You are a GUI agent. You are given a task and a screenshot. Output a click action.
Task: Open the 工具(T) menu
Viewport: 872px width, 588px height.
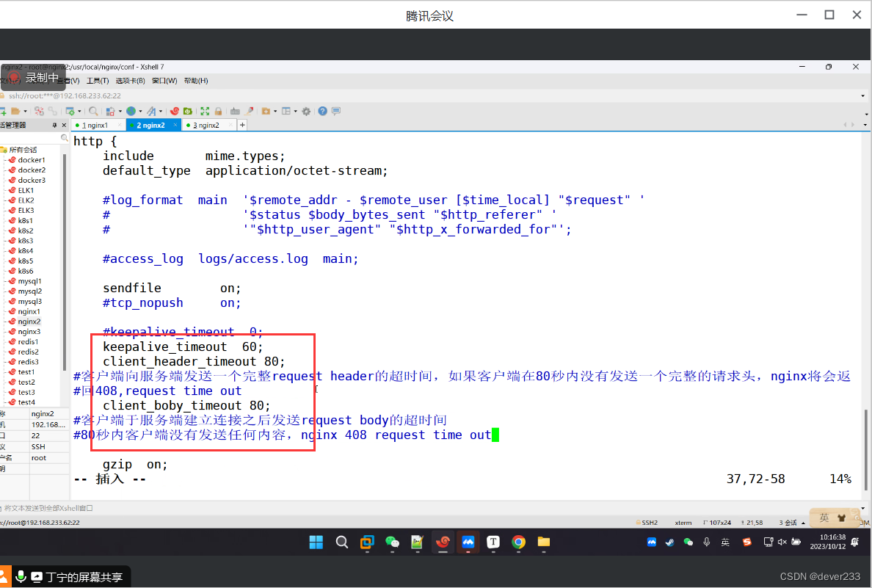98,81
